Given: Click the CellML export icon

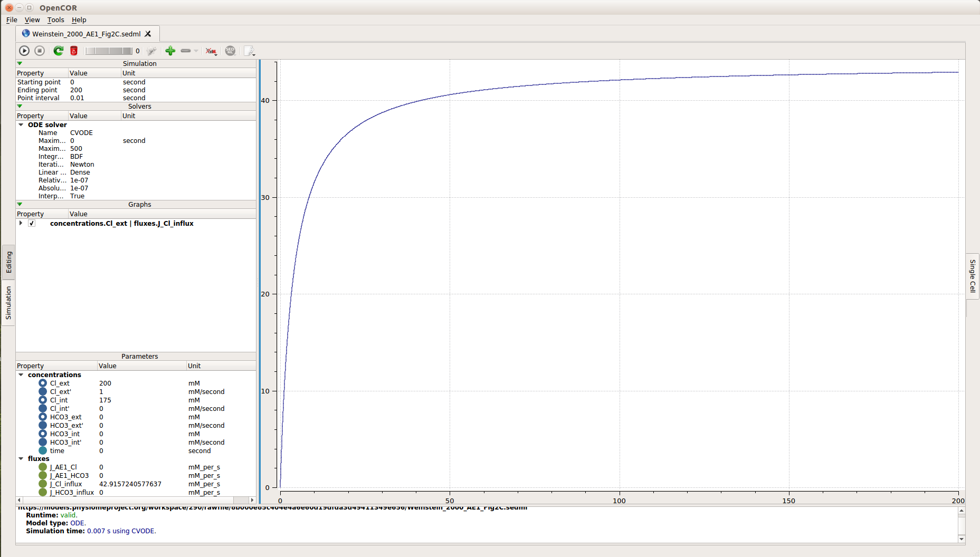Looking at the screenshot, I should point(211,51).
